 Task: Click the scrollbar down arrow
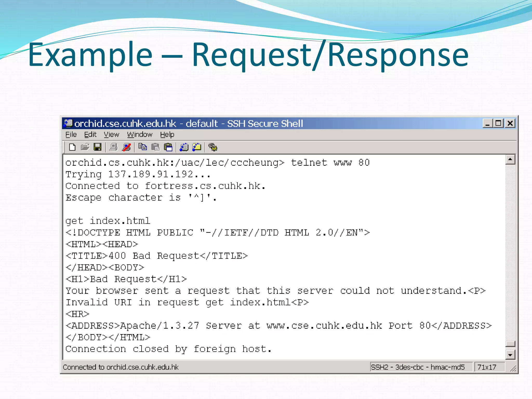[510, 355]
